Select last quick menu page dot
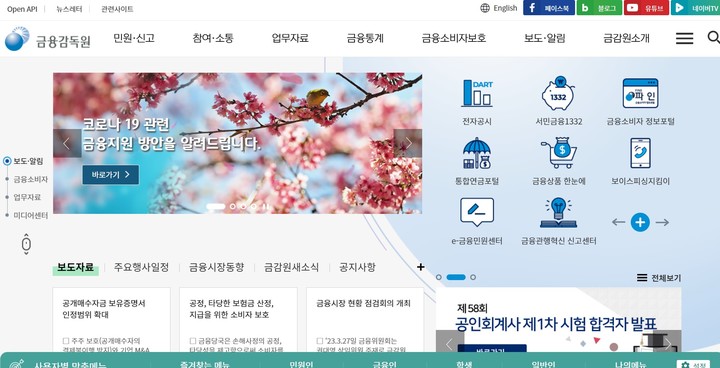The width and height of the screenshot is (720, 368). 473,277
